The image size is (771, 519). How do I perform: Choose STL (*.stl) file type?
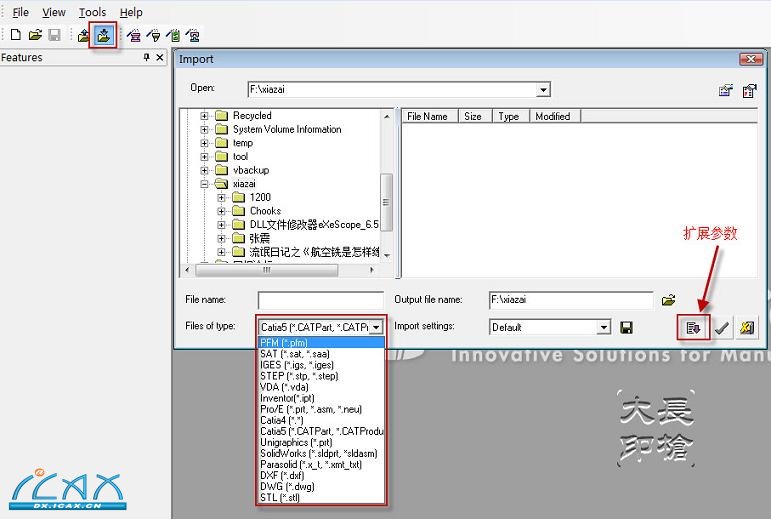(321, 497)
